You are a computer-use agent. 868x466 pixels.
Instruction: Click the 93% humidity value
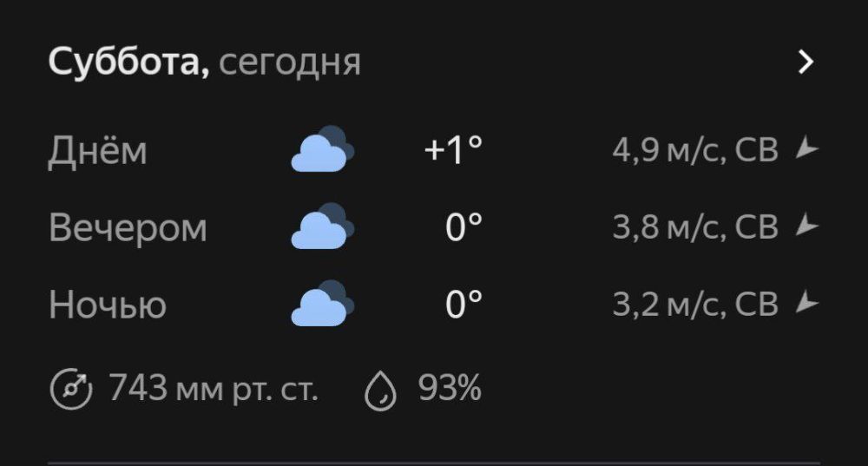(x=450, y=389)
